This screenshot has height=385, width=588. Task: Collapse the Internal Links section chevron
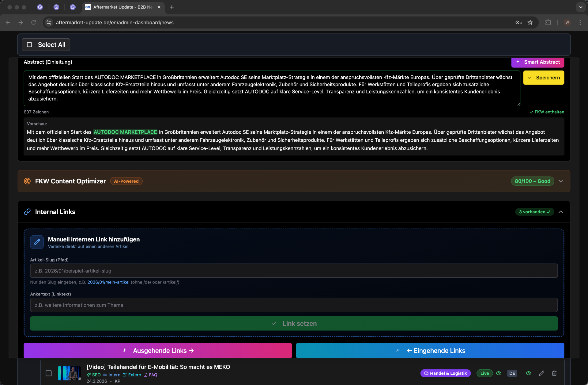[x=561, y=212]
